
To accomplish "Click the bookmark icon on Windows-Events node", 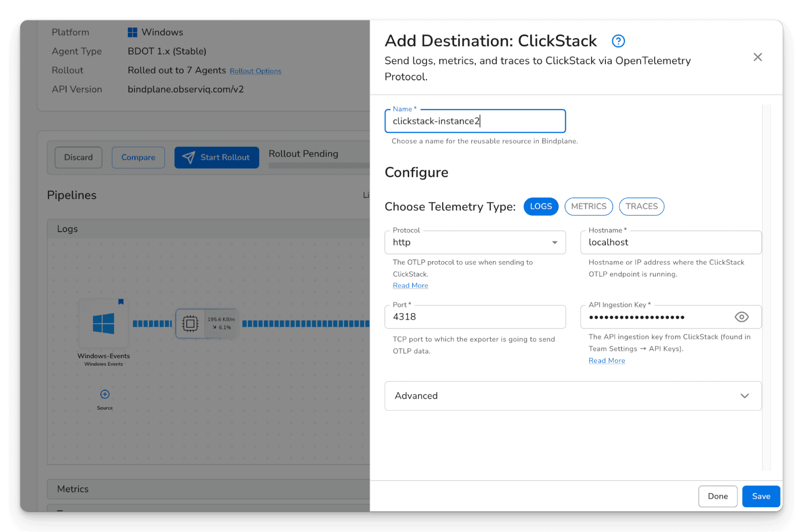I will [121, 302].
